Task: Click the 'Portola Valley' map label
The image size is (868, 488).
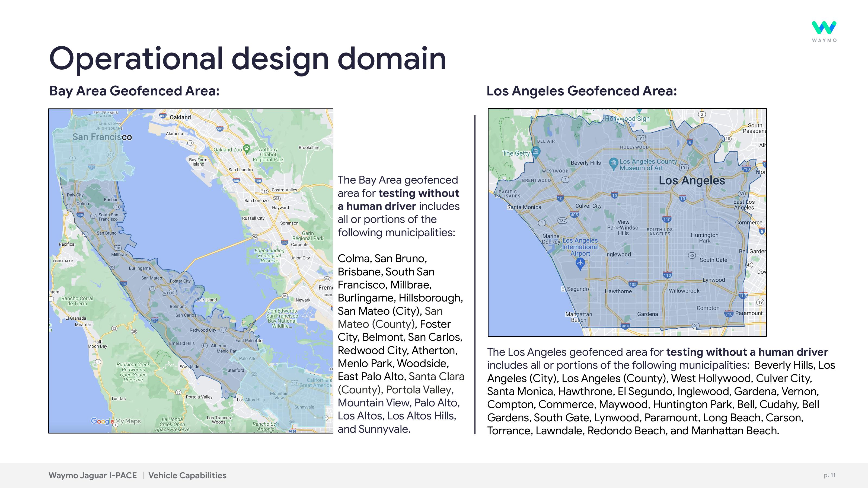Action: [x=199, y=397]
